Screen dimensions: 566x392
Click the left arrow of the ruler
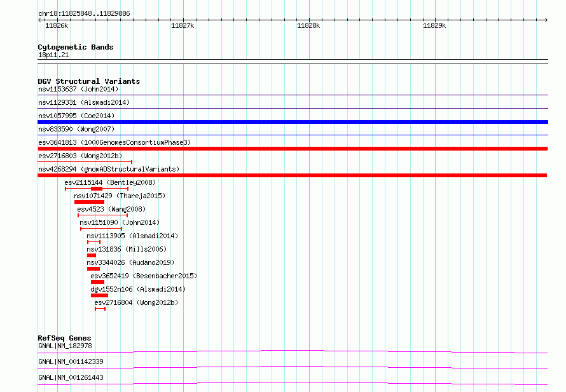point(39,20)
